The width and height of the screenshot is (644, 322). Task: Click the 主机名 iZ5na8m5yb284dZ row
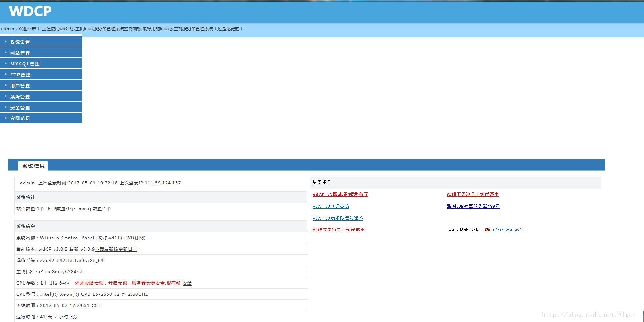(x=161, y=272)
